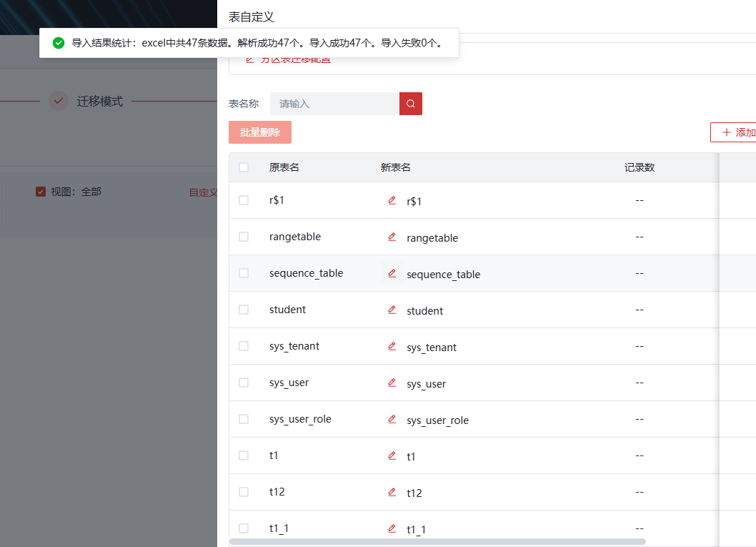Image resolution: width=756 pixels, height=547 pixels.
Task: Toggle the select-all header checkbox
Action: pyautogui.click(x=244, y=167)
